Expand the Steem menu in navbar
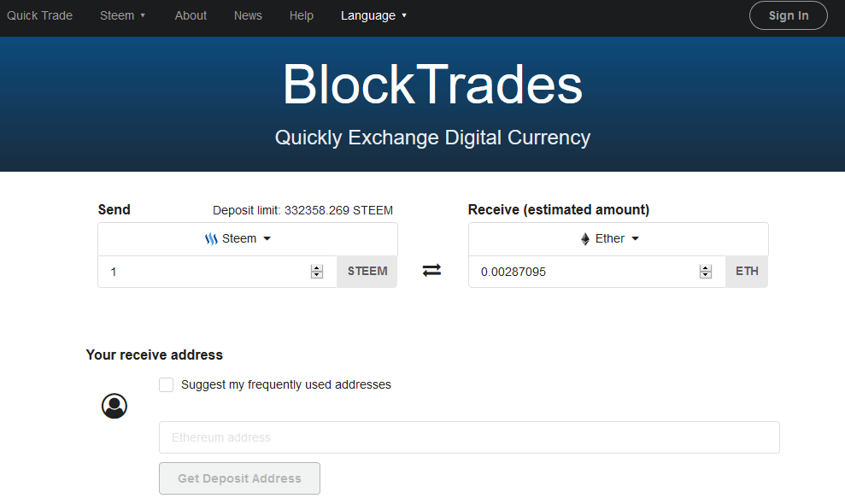 [x=122, y=15]
